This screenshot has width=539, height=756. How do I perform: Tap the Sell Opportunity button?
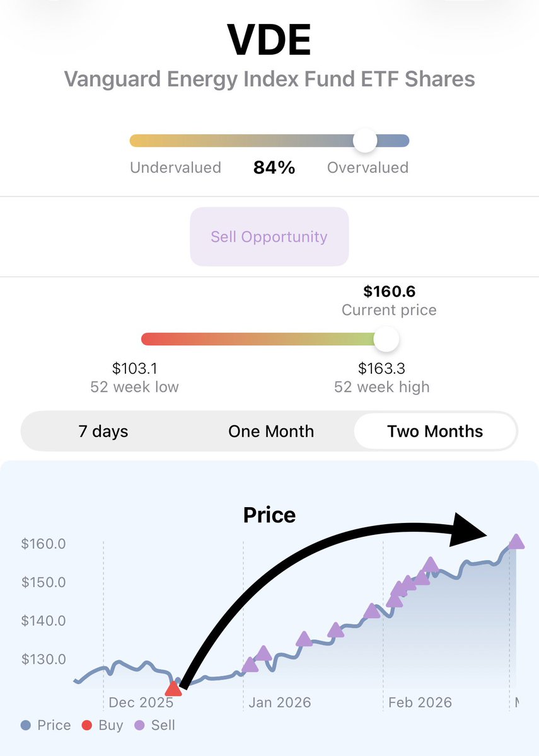click(269, 237)
